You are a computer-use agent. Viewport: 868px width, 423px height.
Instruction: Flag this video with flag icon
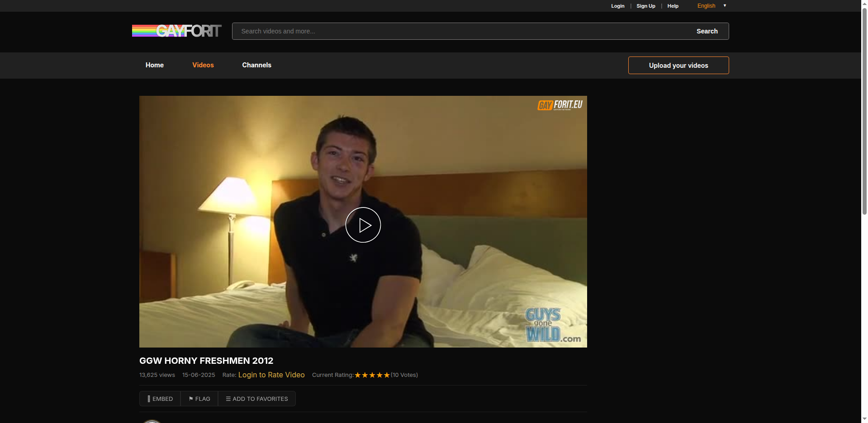pos(199,399)
